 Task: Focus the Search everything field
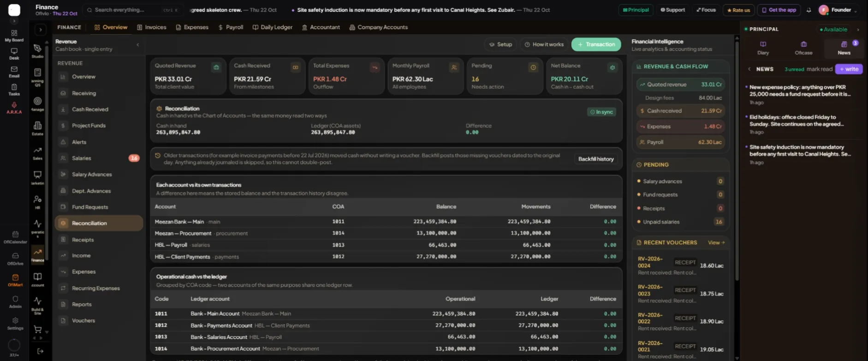click(x=132, y=10)
